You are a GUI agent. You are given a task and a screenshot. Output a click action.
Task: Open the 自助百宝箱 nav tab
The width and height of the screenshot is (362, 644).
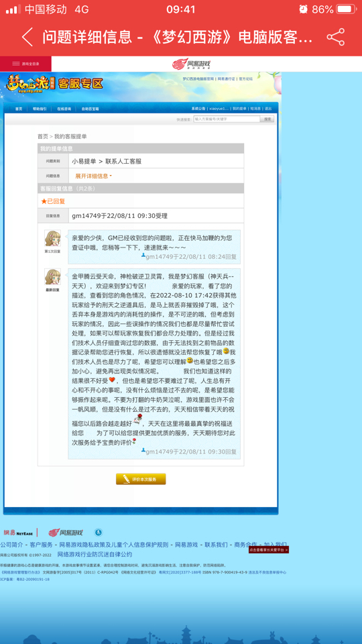pos(90,109)
